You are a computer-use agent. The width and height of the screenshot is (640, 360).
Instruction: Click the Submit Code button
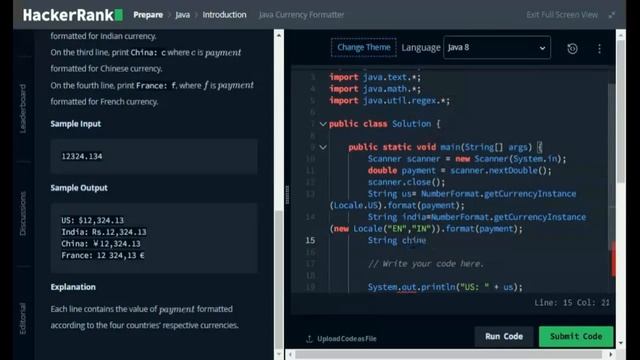click(576, 336)
